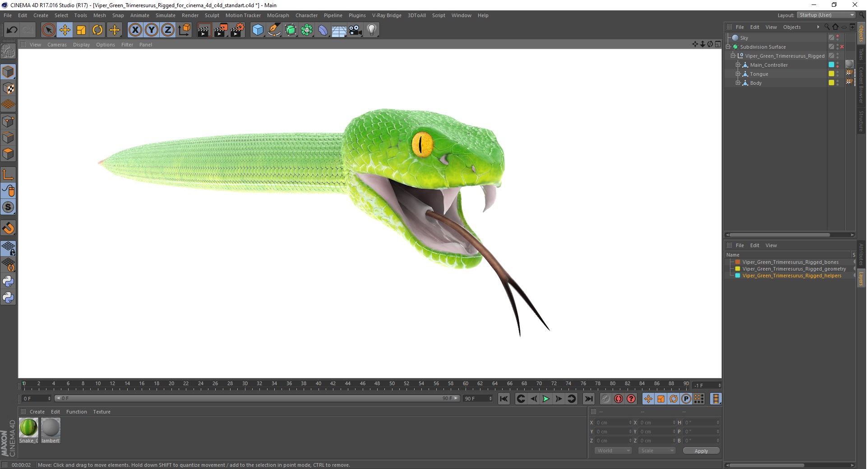
Task: Toggle Subdivision Surface enable red X
Action: [x=842, y=47]
